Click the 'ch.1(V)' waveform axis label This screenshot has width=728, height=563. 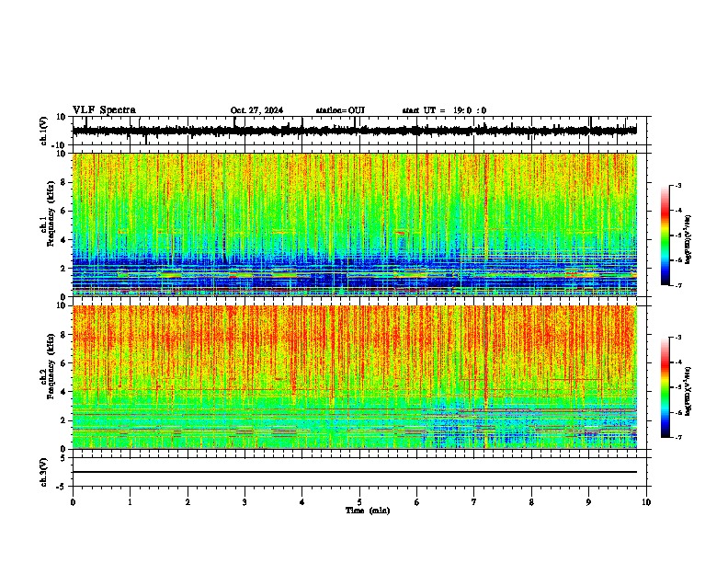(43, 131)
